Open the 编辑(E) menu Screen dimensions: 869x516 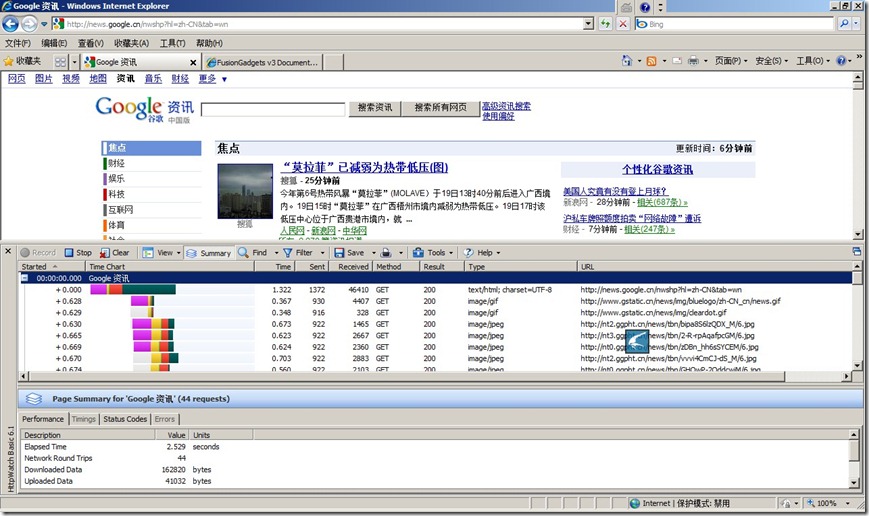(x=54, y=43)
